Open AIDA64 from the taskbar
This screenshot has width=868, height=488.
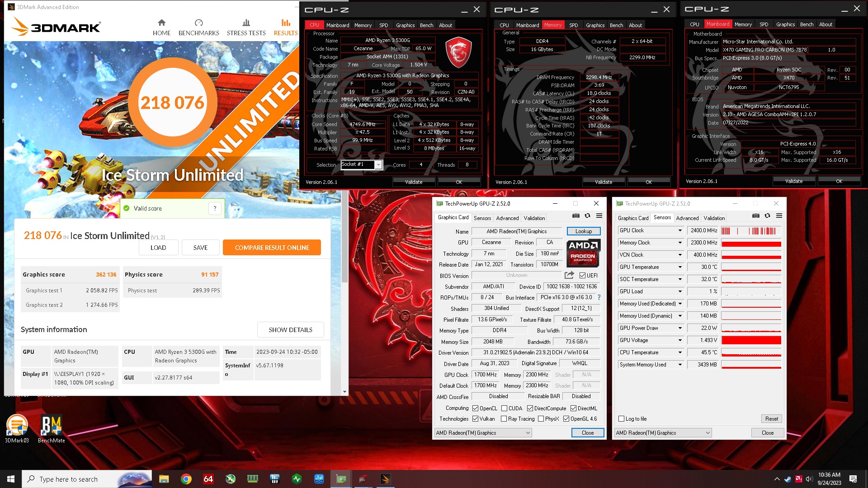[208, 479]
